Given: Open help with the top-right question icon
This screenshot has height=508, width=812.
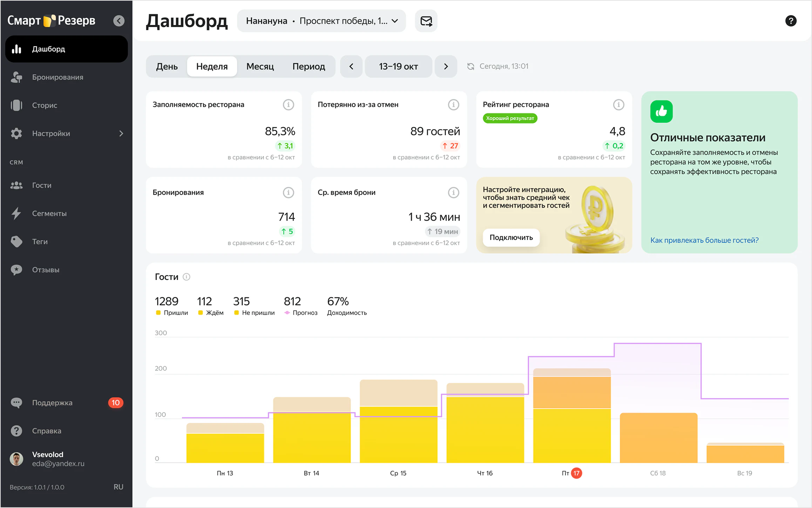Looking at the screenshot, I should coord(791,21).
